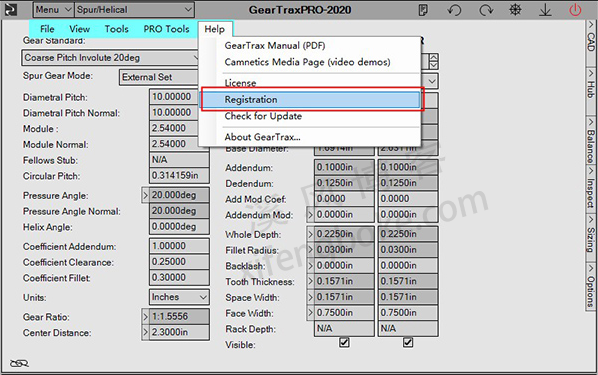598x375 pixels.
Task: Expand the arrow beside Backlash value
Action: [x=310, y=266]
